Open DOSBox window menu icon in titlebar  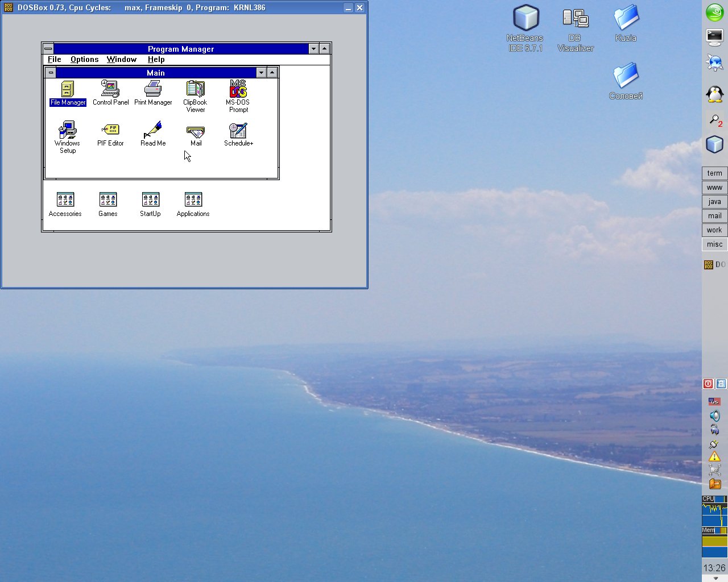[9, 7]
